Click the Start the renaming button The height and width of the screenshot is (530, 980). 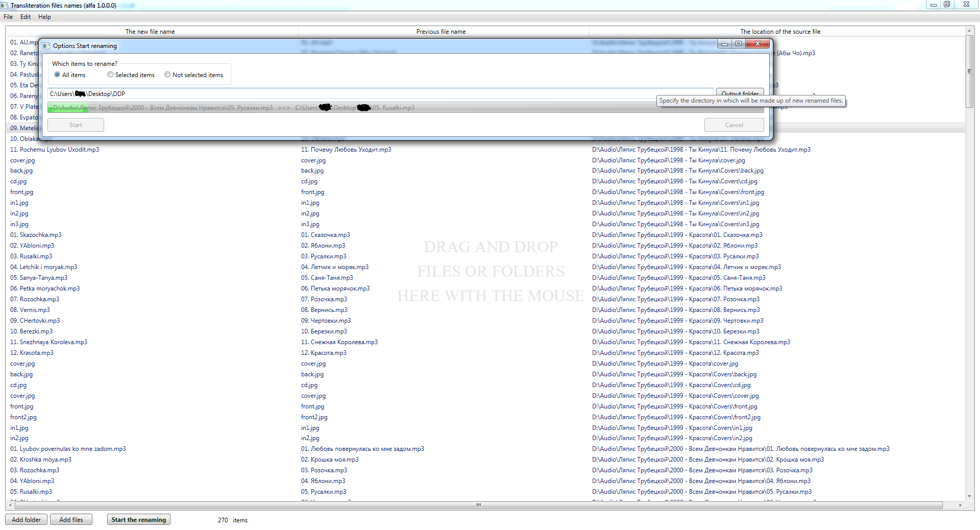[139, 520]
